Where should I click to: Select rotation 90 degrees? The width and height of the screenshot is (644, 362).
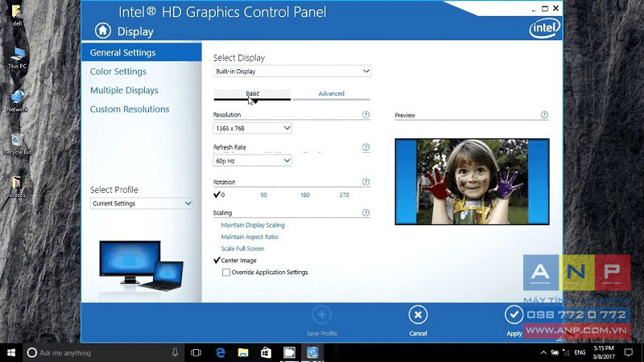tap(264, 195)
